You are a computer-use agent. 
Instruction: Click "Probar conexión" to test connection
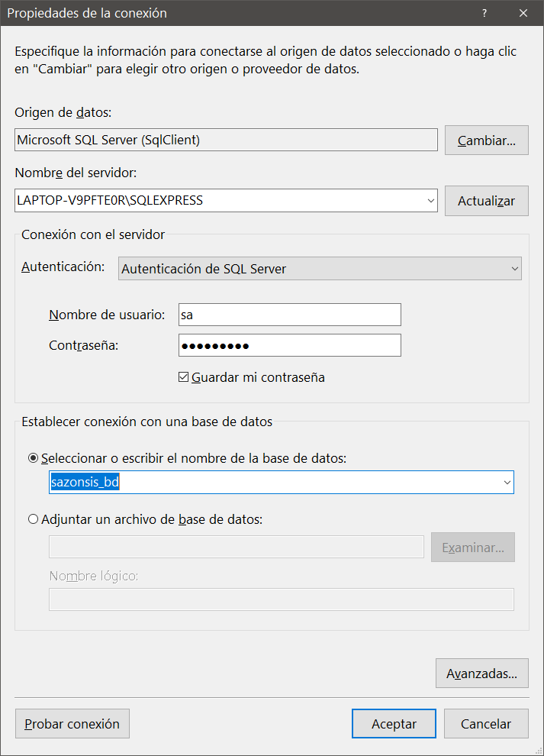coord(72,723)
